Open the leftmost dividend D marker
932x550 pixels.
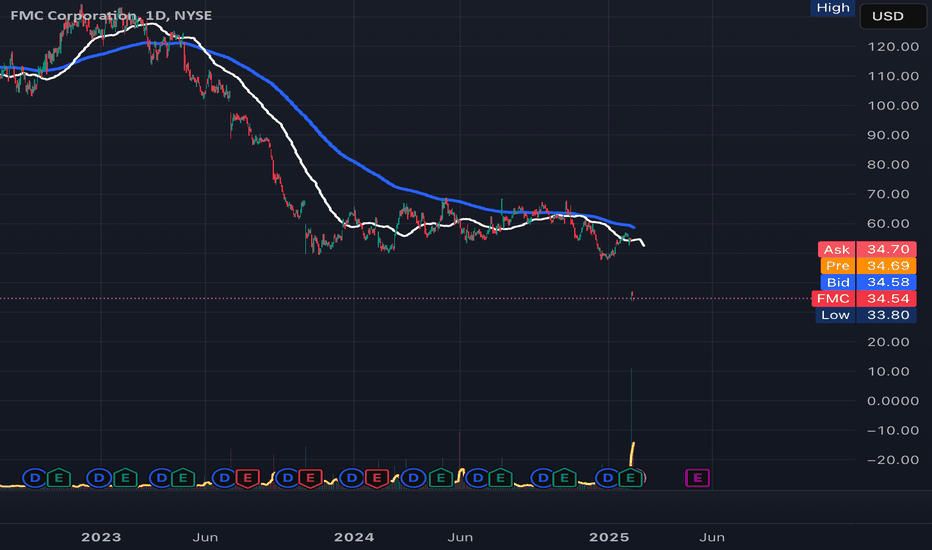coord(34,477)
